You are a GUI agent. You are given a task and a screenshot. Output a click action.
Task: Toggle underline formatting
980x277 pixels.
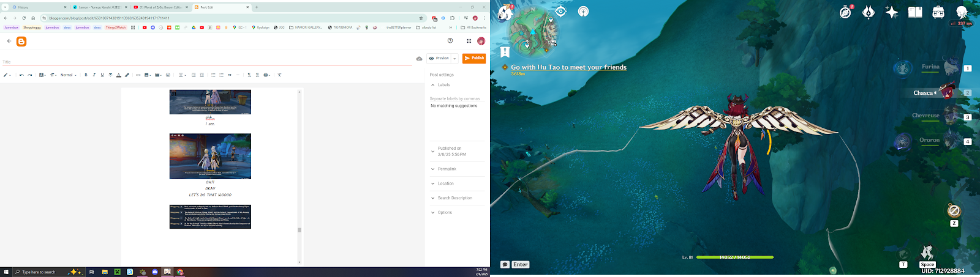point(102,75)
